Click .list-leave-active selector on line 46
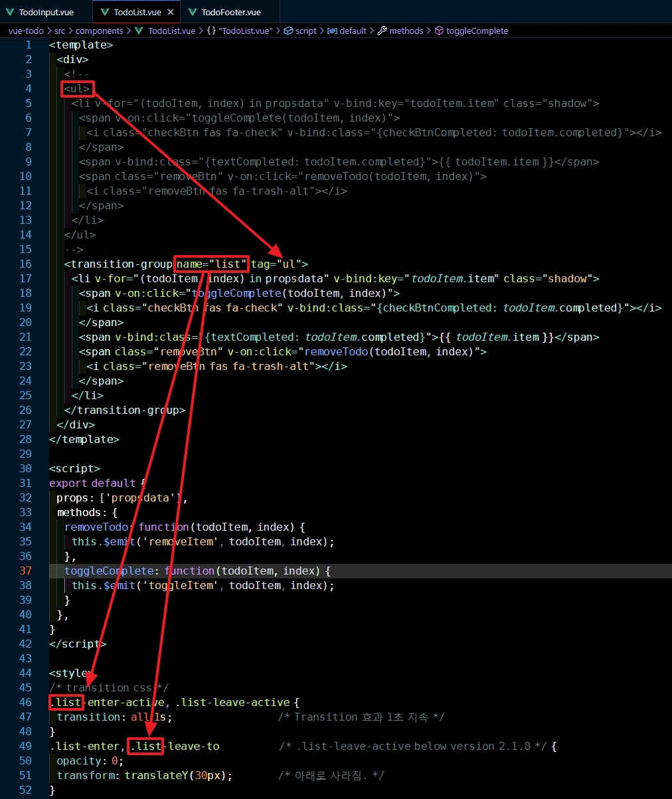This screenshot has height=799, width=672. pyautogui.click(x=234, y=702)
